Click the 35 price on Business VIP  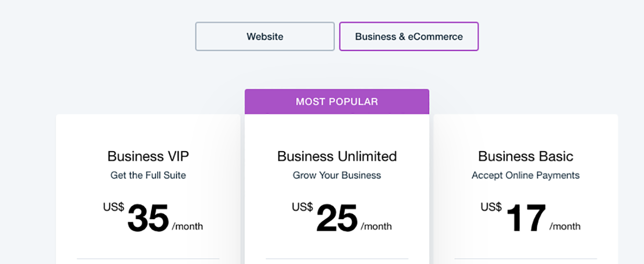[x=148, y=218]
